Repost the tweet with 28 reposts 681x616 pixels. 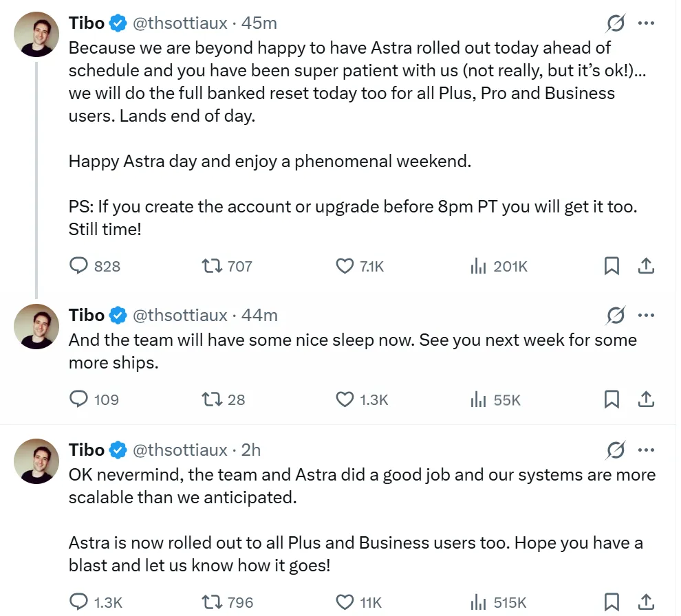tap(224, 399)
